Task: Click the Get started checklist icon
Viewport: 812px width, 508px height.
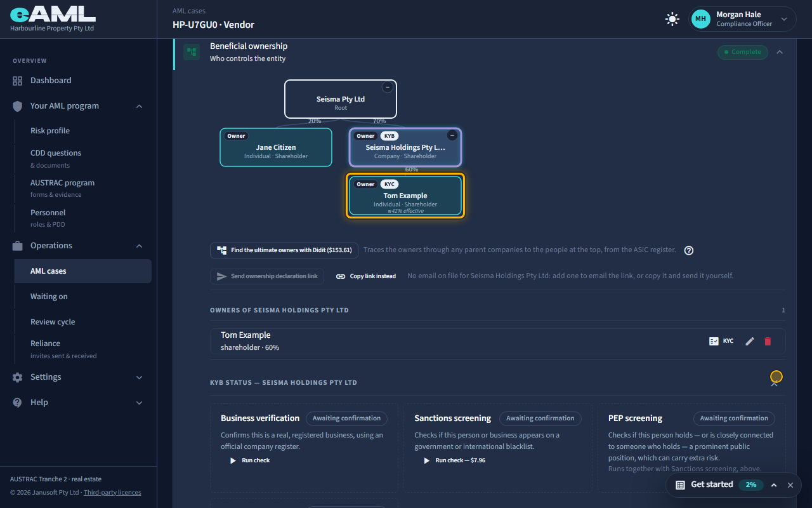Action: 680,485
